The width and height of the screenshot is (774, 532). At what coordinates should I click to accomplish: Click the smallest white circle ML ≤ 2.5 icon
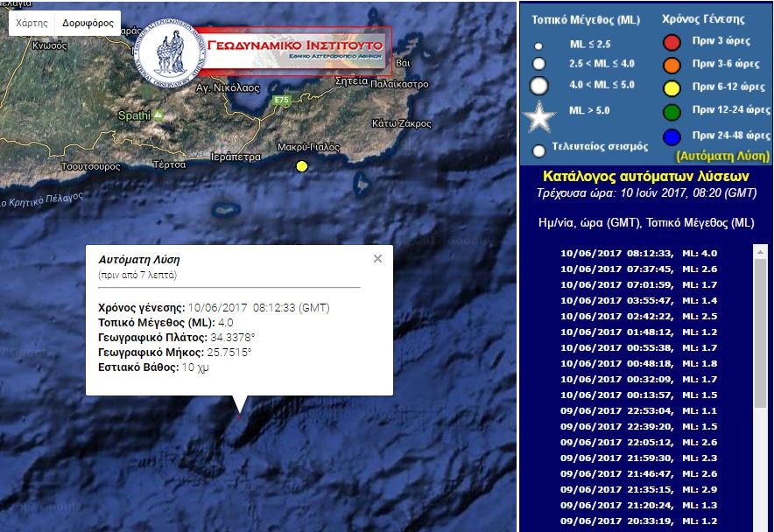click(x=538, y=46)
